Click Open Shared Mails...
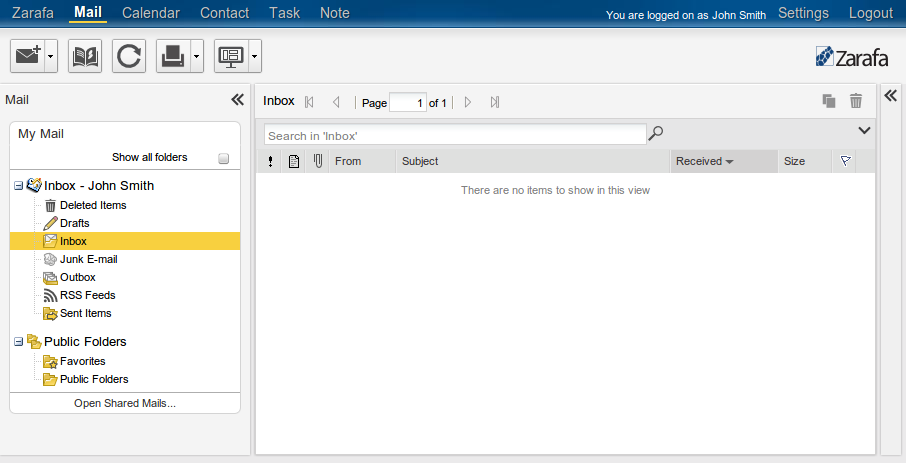The height and width of the screenshot is (463, 906). pyautogui.click(x=125, y=403)
